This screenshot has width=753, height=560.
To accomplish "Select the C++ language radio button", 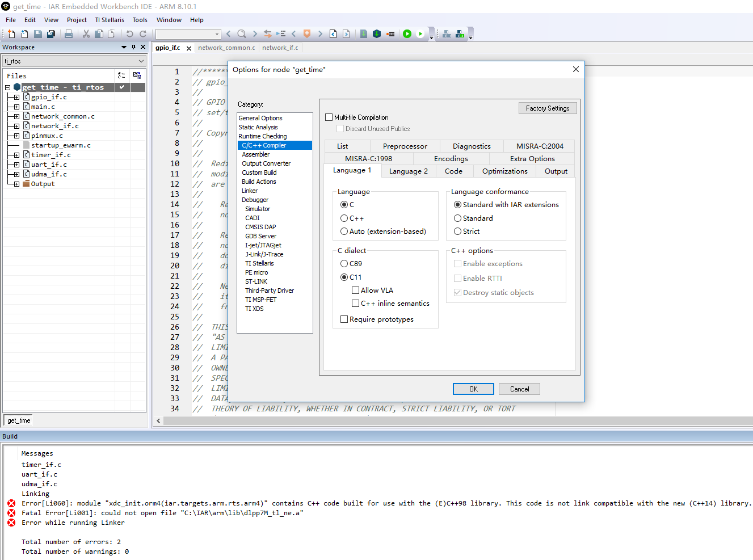I will 344,218.
